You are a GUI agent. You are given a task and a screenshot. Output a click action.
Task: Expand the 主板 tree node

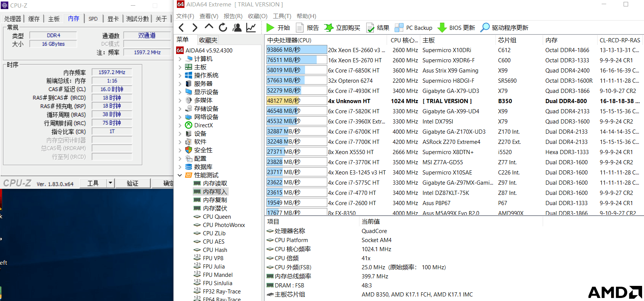coord(180,67)
